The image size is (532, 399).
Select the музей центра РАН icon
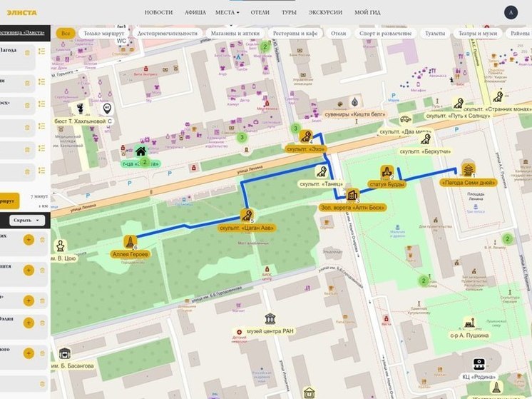tap(270, 318)
